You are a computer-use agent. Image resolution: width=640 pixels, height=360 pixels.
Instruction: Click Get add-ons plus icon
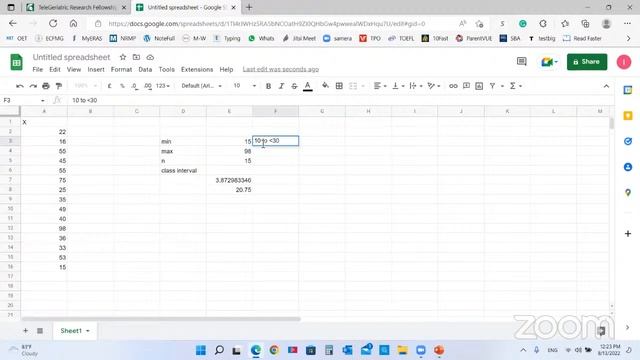click(628, 233)
